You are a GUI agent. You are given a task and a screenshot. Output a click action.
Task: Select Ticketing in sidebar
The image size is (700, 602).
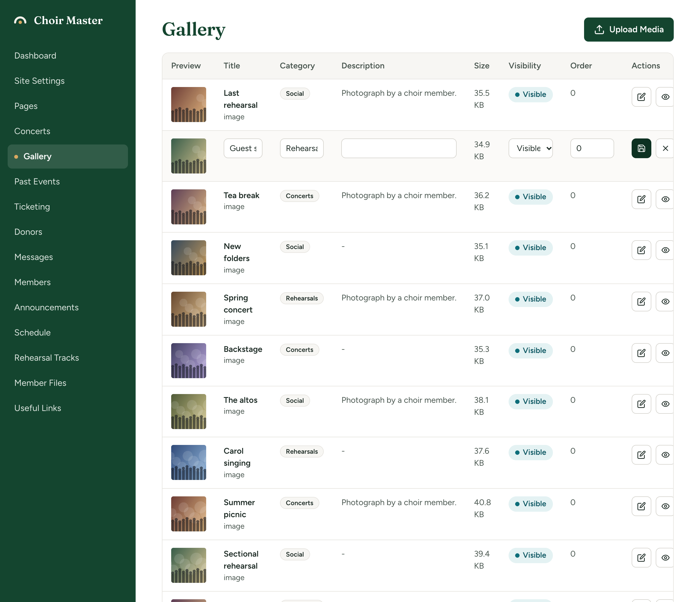(x=68, y=207)
